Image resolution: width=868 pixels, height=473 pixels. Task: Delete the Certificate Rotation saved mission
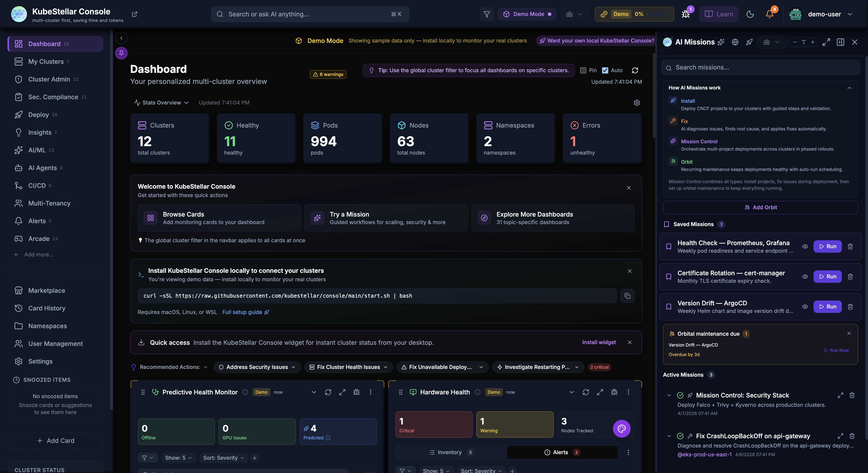850,277
